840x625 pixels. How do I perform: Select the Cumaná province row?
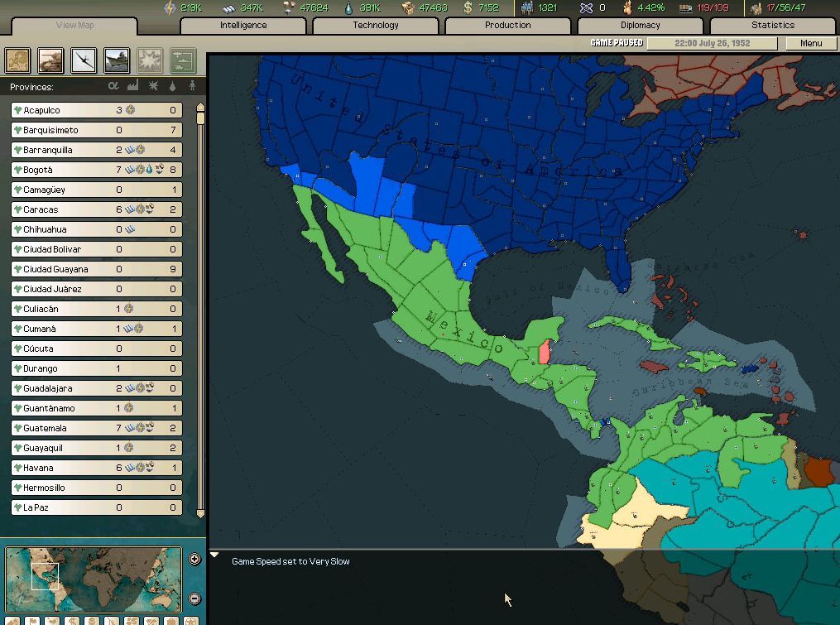pos(97,328)
